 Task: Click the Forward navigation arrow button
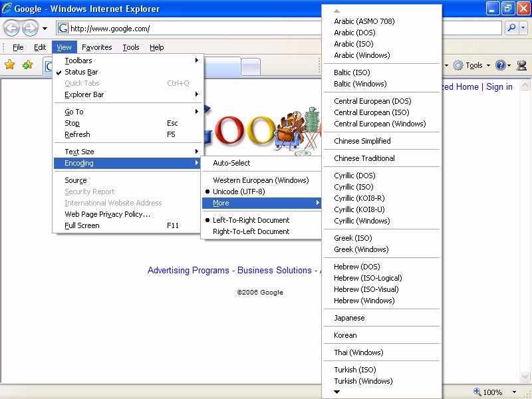30,28
